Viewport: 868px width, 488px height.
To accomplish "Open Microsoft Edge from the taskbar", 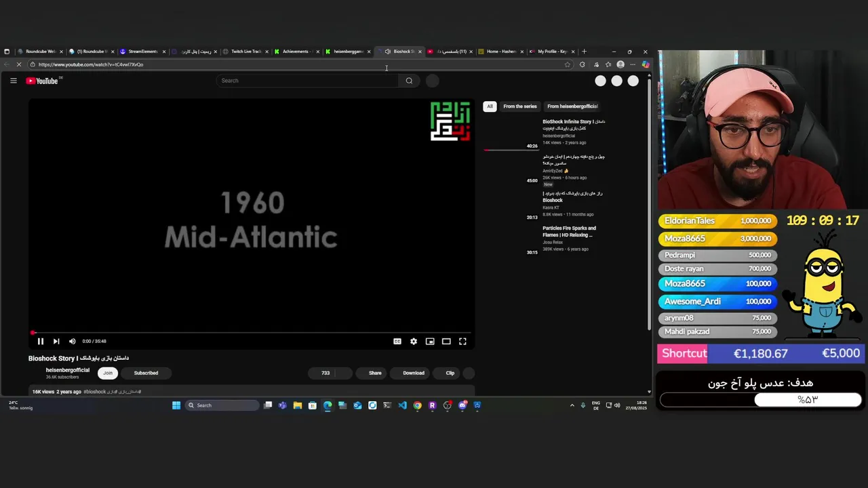I will click(328, 405).
